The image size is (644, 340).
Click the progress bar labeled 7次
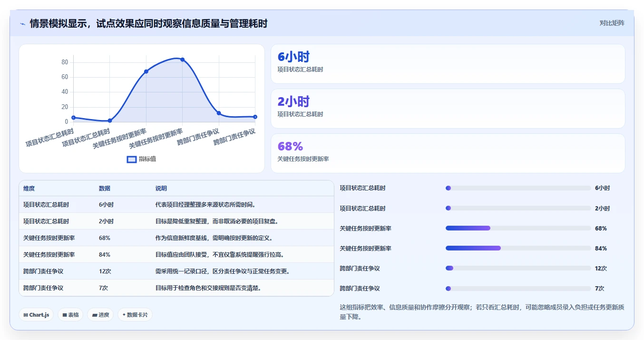point(518,288)
